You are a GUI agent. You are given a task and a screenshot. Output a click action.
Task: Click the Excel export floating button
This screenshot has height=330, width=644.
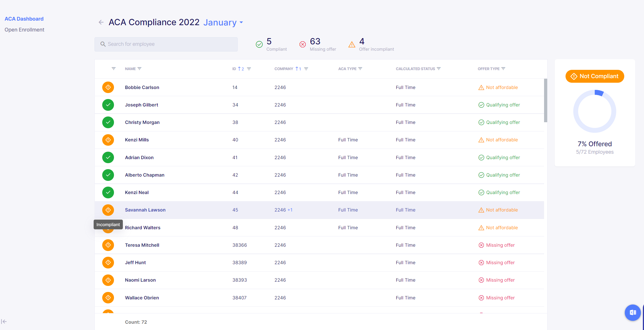(x=633, y=313)
